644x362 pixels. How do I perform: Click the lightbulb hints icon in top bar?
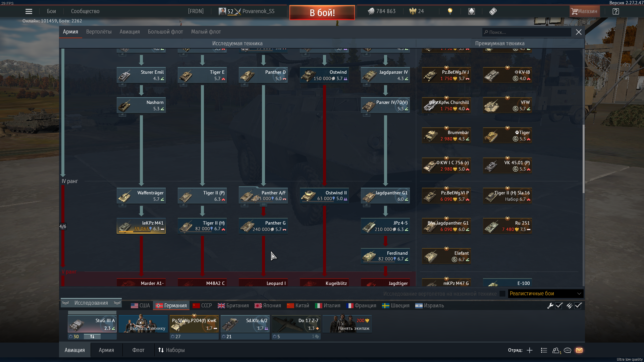click(450, 11)
